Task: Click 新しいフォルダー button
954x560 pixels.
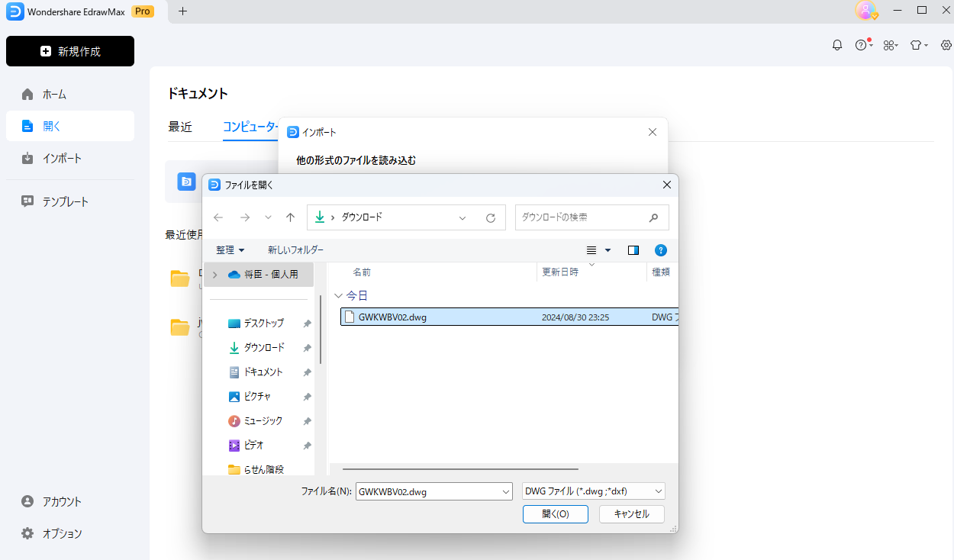Action: point(295,250)
